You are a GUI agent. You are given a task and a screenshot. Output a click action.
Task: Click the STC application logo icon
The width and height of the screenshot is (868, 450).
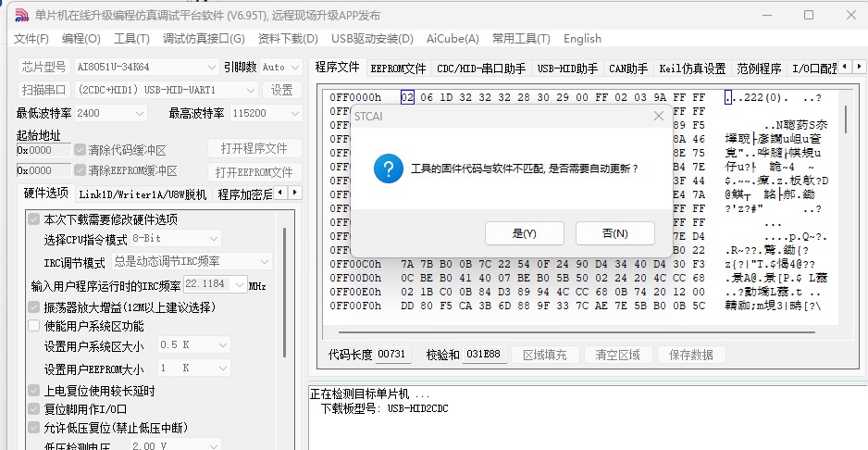click(x=21, y=15)
